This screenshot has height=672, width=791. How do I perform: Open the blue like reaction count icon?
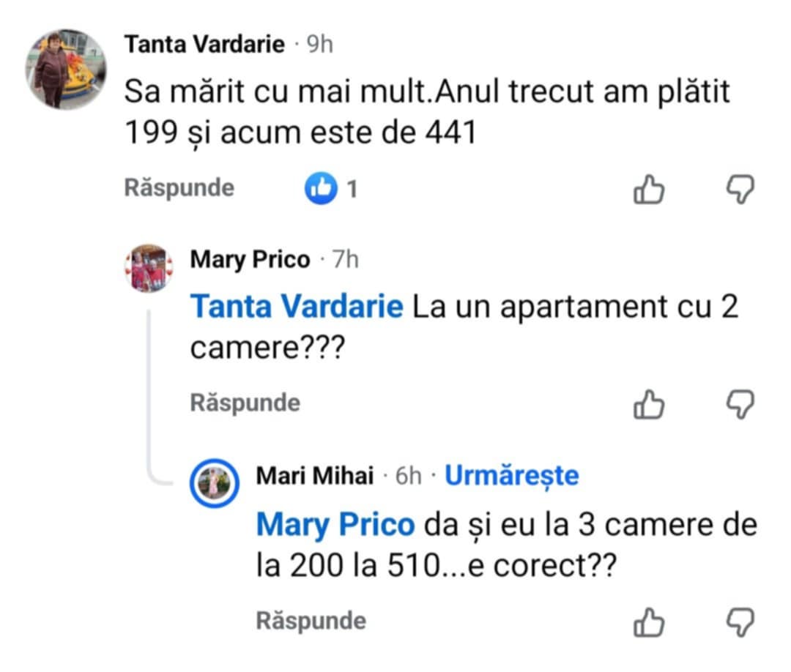coord(320,190)
